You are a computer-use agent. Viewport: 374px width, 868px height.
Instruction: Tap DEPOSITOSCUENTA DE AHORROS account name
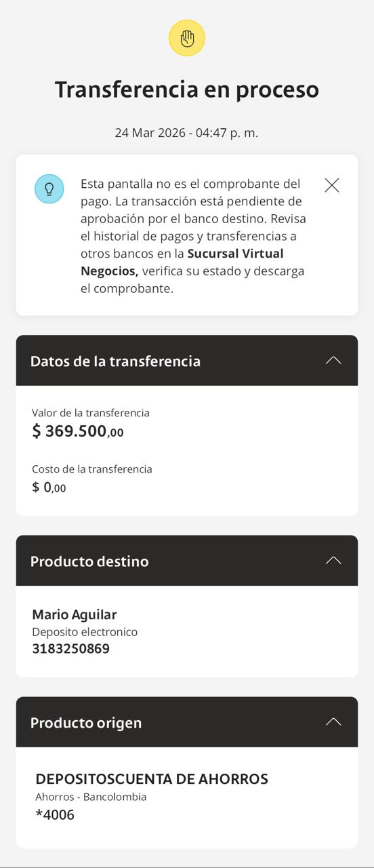point(152,779)
